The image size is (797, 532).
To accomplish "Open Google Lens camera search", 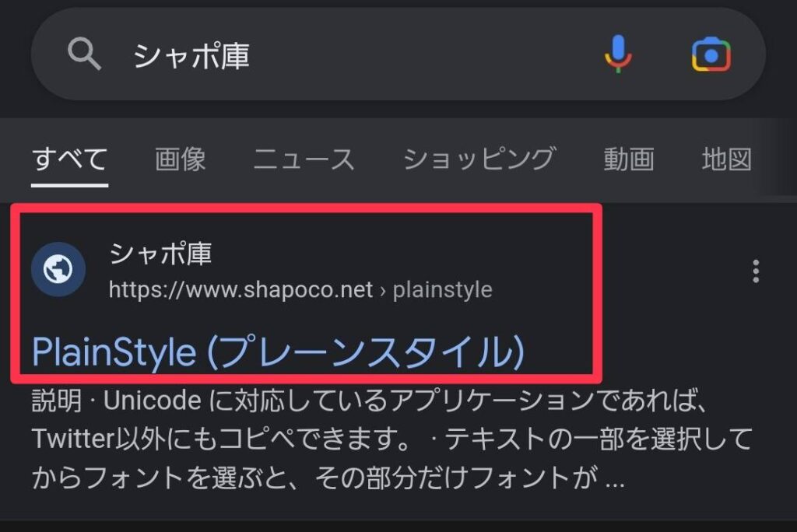I will coord(711,54).
